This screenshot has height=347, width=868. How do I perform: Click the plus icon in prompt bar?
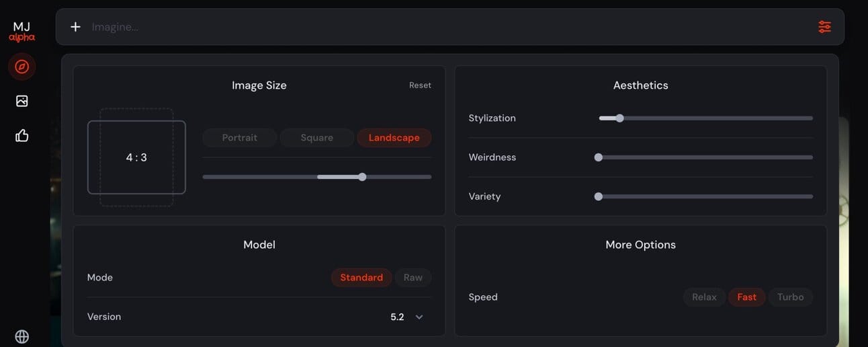pos(75,27)
